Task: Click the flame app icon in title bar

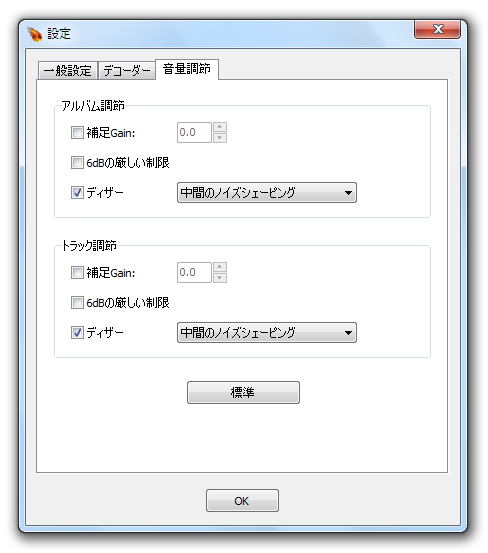Action: (x=35, y=34)
